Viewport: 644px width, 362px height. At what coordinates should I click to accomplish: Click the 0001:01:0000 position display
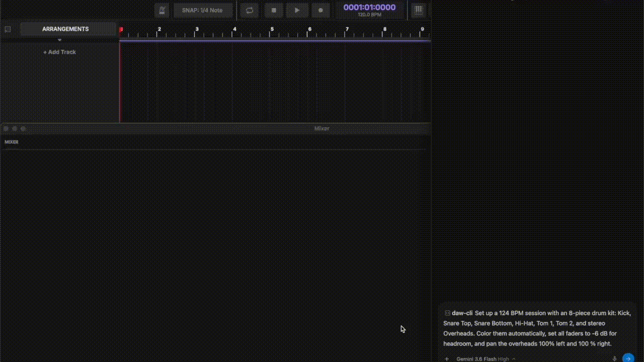click(x=369, y=7)
